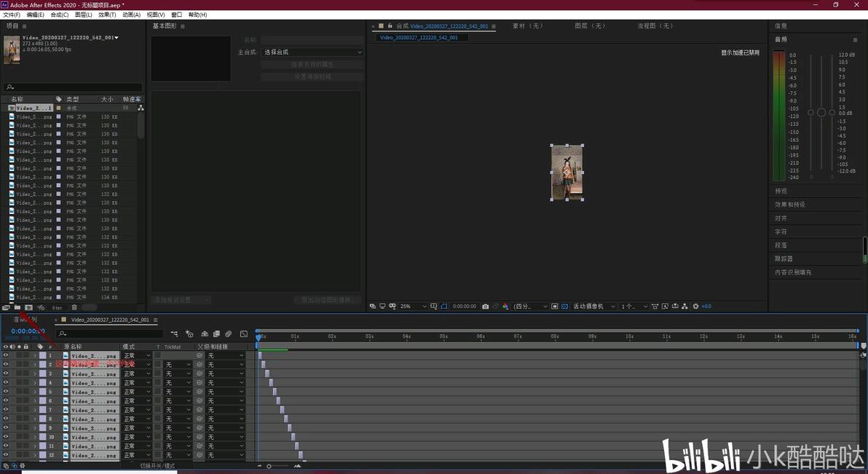Click the parent pick whip of layer 3

(x=200, y=374)
